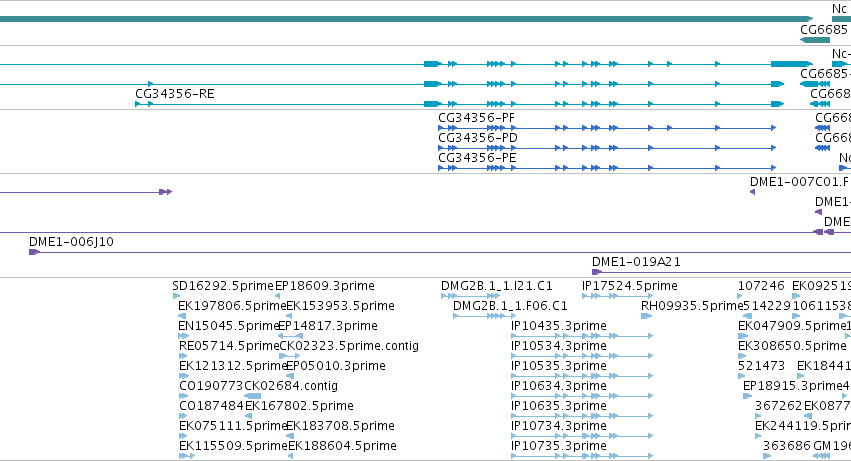Select the CG34356-RE transcript label

click(175, 94)
